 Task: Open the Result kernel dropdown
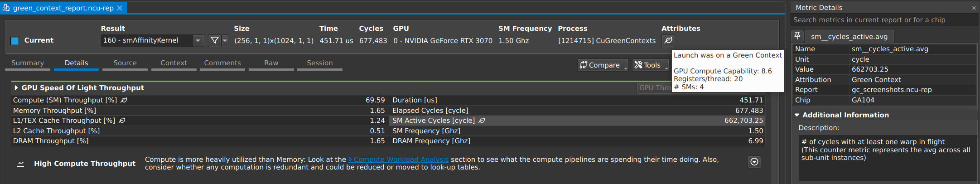[198, 41]
